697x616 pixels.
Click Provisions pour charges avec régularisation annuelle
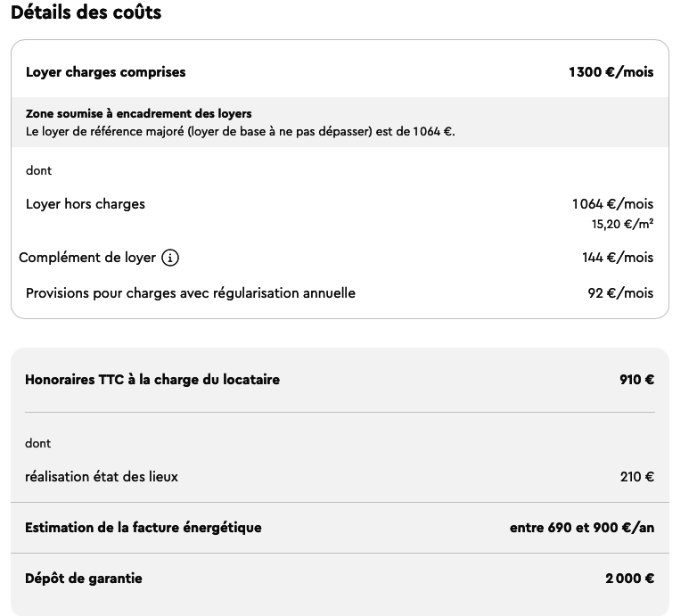[191, 293]
